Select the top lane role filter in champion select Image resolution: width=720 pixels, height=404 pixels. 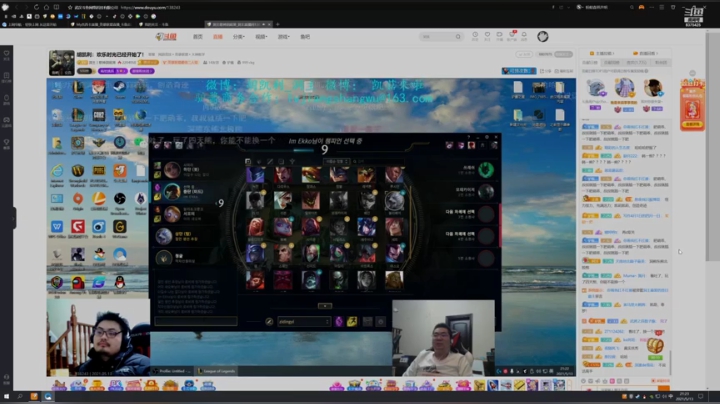248,162
